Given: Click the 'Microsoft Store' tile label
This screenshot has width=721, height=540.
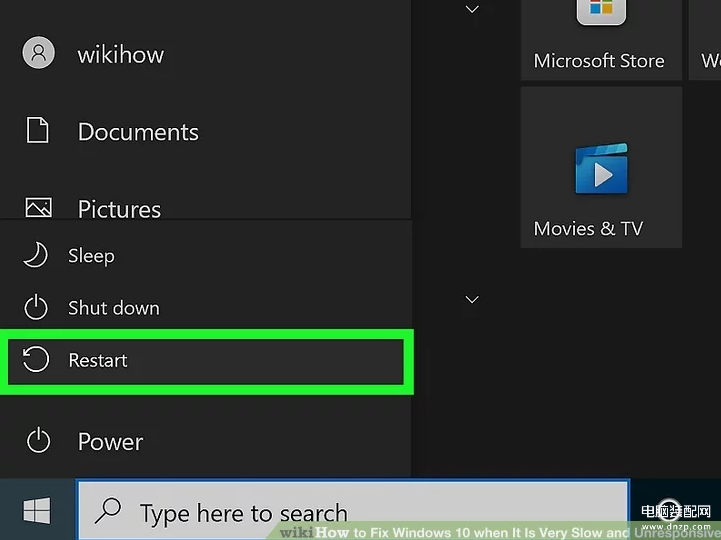Looking at the screenshot, I should pos(599,61).
